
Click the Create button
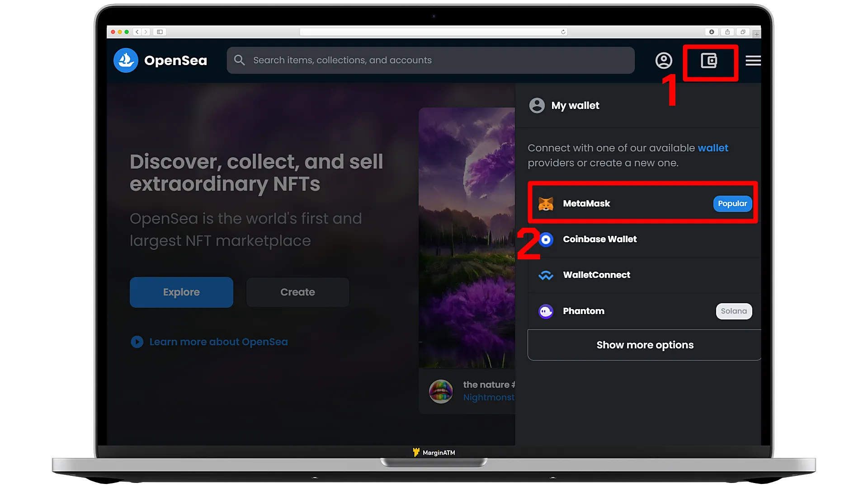[x=297, y=292]
